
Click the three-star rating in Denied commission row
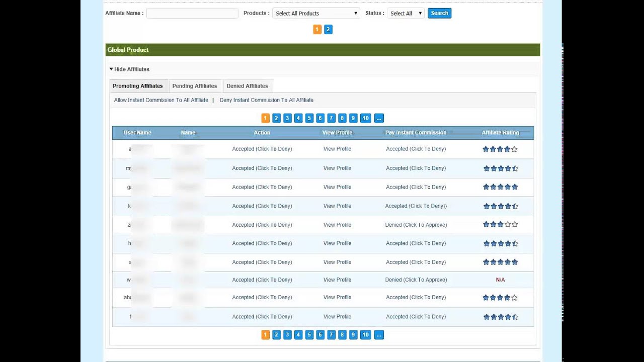pos(500,225)
